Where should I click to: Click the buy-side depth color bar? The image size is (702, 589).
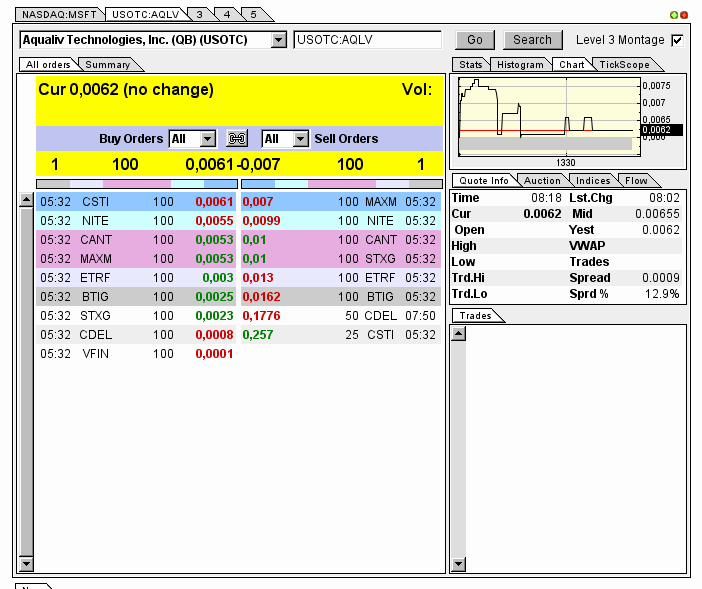pos(136,184)
